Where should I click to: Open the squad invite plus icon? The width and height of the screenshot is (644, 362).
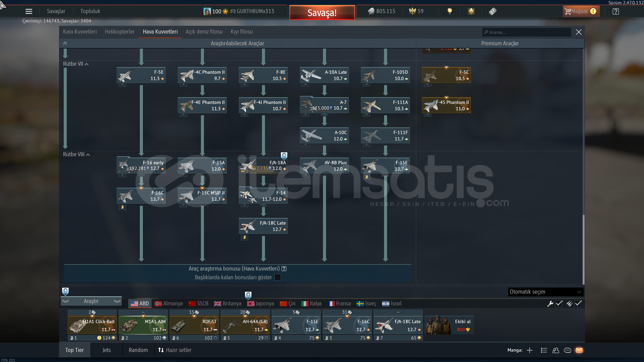(x=530, y=350)
